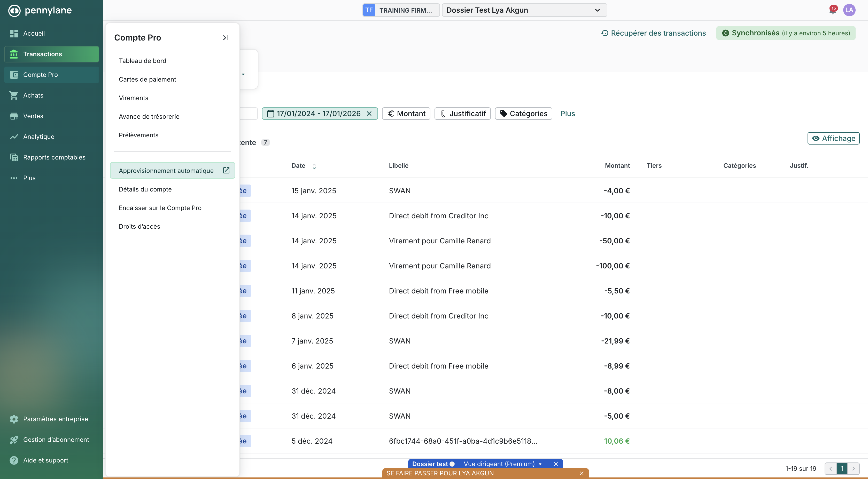Viewport: 868px width, 479px height.
Task: Clear the 17/01/2024 - 17/01/2026 date filter
Action: 369,114
